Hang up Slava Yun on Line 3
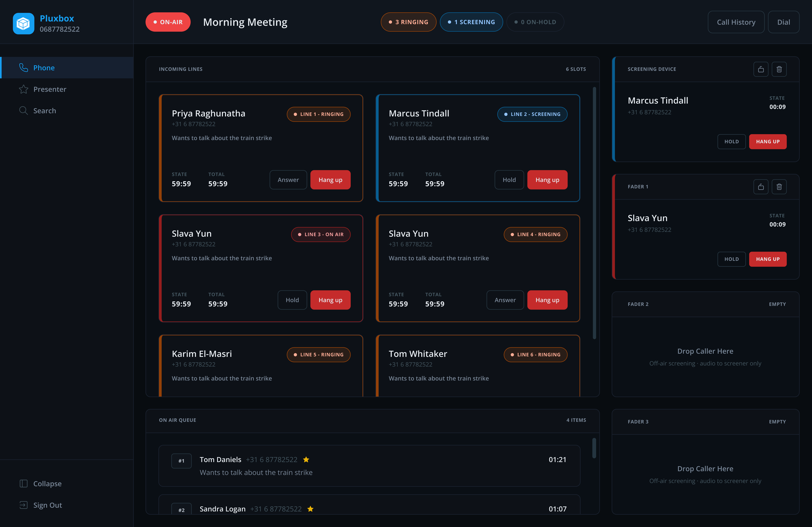 pos(330,300)
